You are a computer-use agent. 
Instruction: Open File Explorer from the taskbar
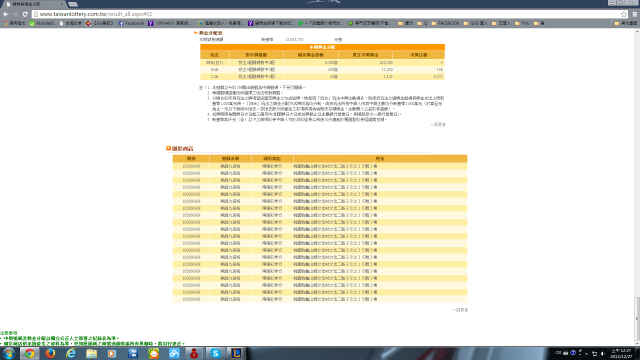(x=91, y=353)
